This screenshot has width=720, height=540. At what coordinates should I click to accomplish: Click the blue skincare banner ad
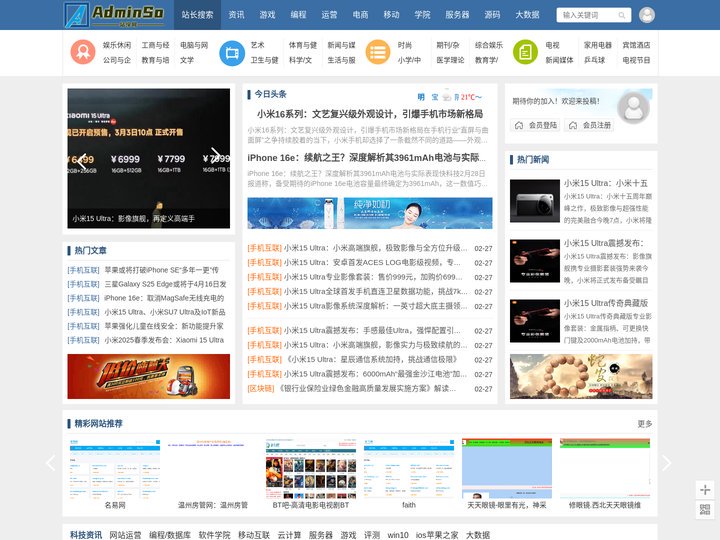click(x=370, y=213)
